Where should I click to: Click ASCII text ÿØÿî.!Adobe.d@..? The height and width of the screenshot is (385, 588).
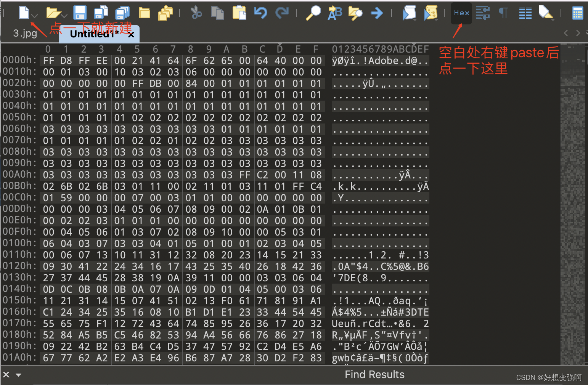click(x=380, y=61)
